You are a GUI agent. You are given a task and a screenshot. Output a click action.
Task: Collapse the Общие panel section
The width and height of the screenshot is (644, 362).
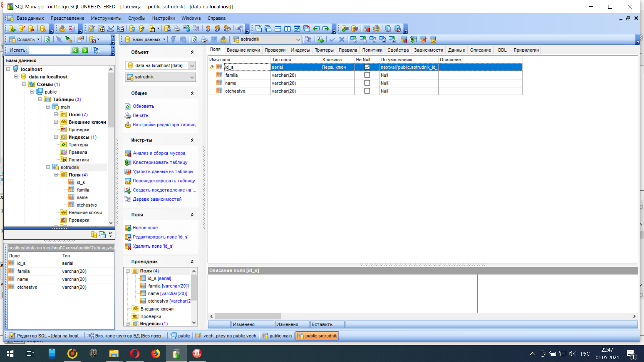192,93
